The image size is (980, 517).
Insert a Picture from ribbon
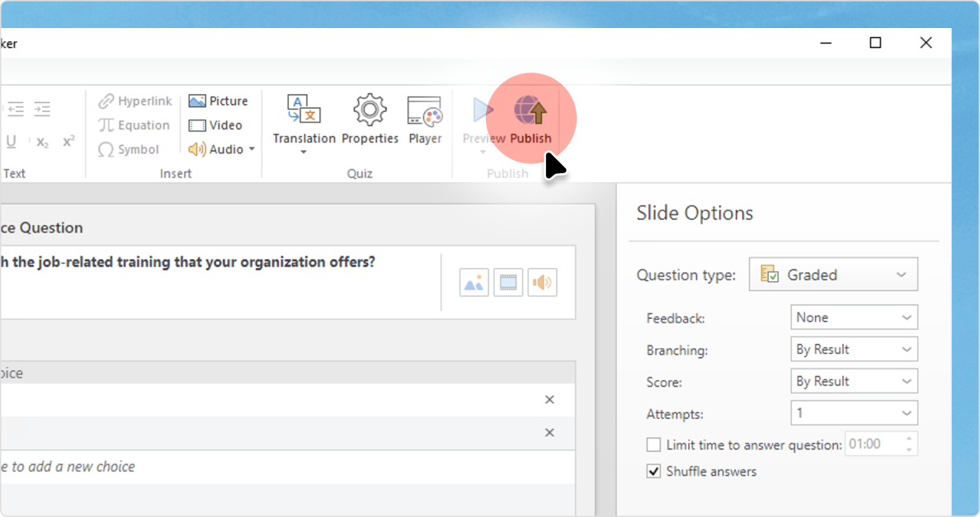tap(218, 101)
